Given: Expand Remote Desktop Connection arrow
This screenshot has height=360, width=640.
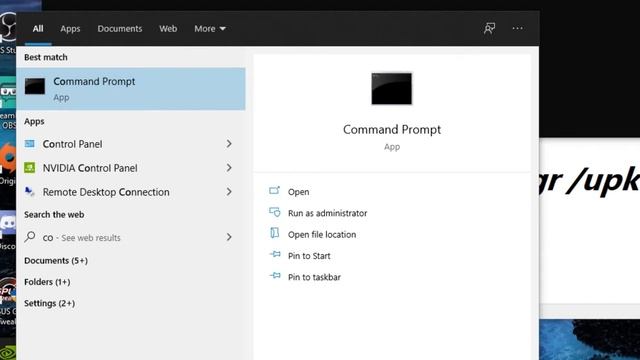Looking at the screenshot, I should (229, 192).
